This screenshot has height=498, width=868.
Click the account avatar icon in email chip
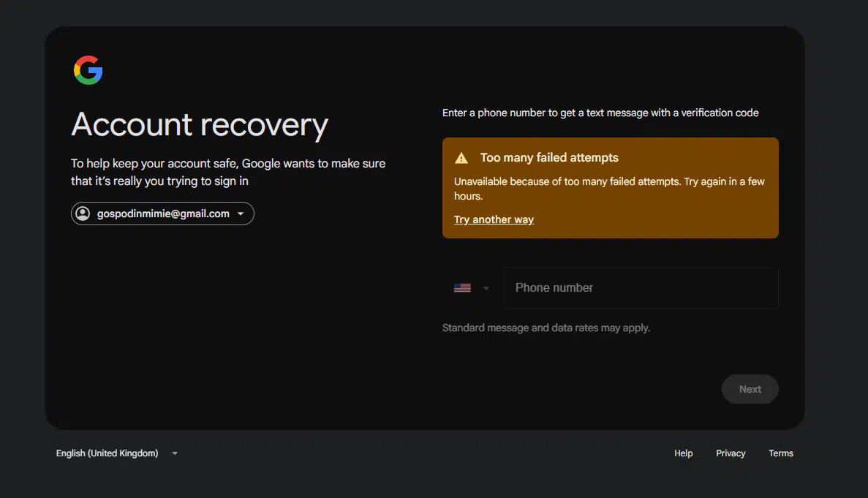click(83, 214)
